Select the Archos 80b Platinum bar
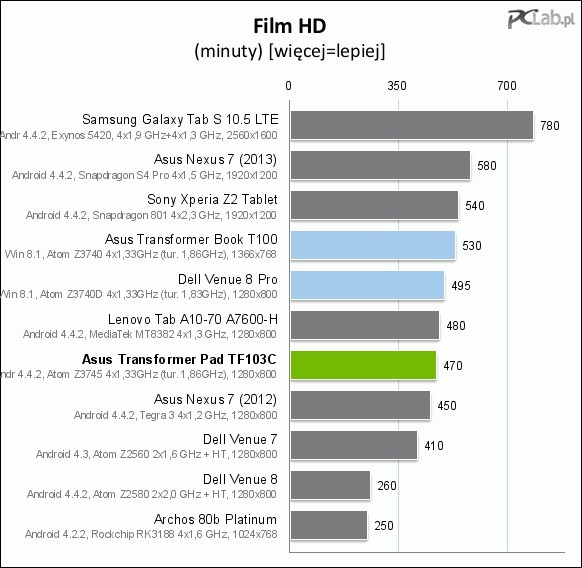Screen dimensions: 582x568 [x=329, y=525]
